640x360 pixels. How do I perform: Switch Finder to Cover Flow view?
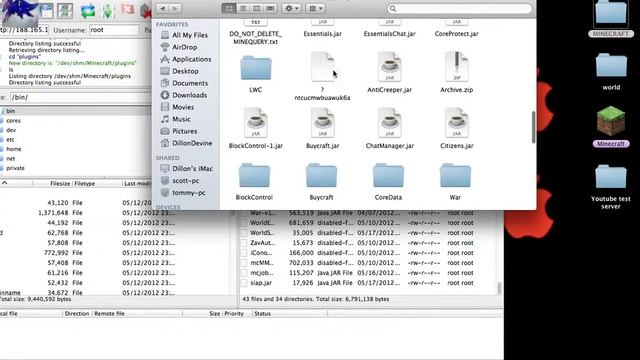(x=270, y=8)
